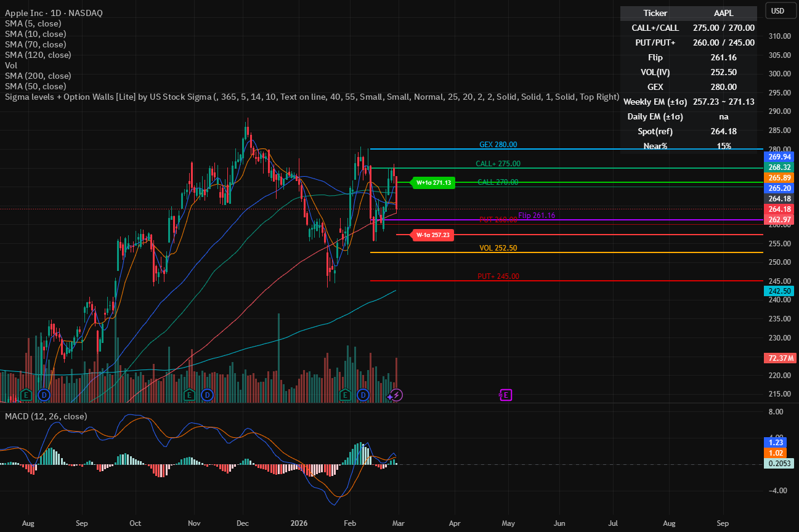Click the 2026 label on the time axis

299,523
